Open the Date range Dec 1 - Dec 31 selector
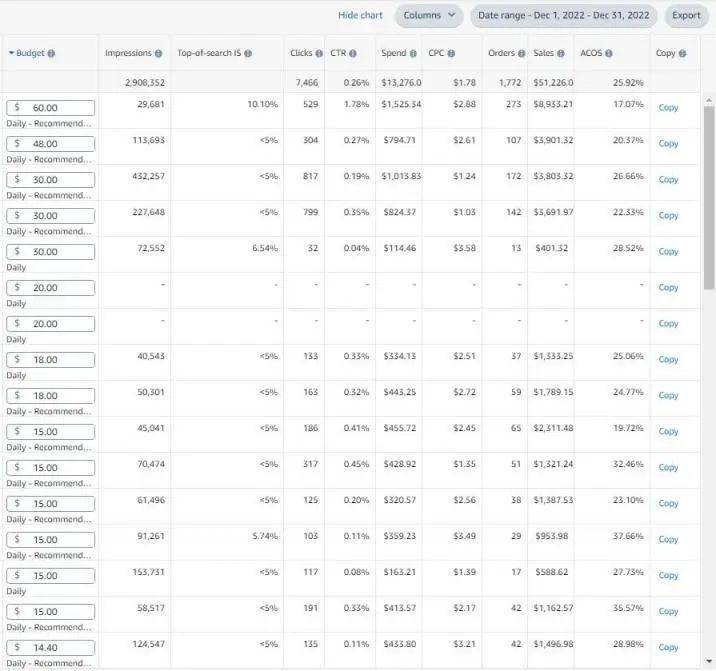The width and height of the screenshot is (716, 671). click(x=563, y=16)
